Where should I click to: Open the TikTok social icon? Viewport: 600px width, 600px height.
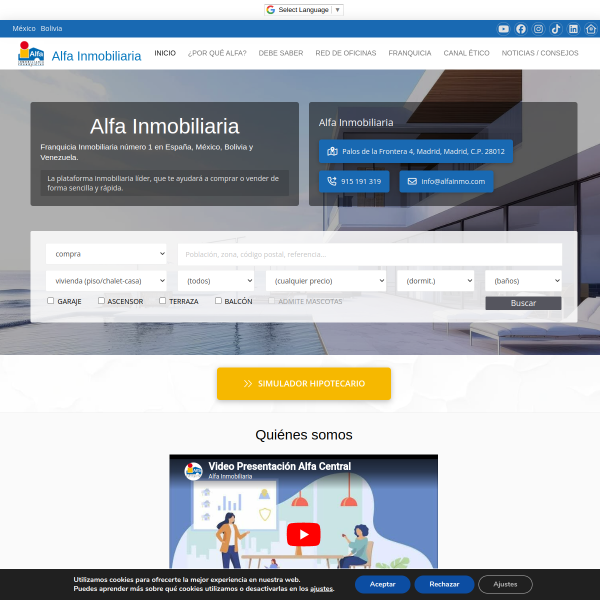(556, 29)
